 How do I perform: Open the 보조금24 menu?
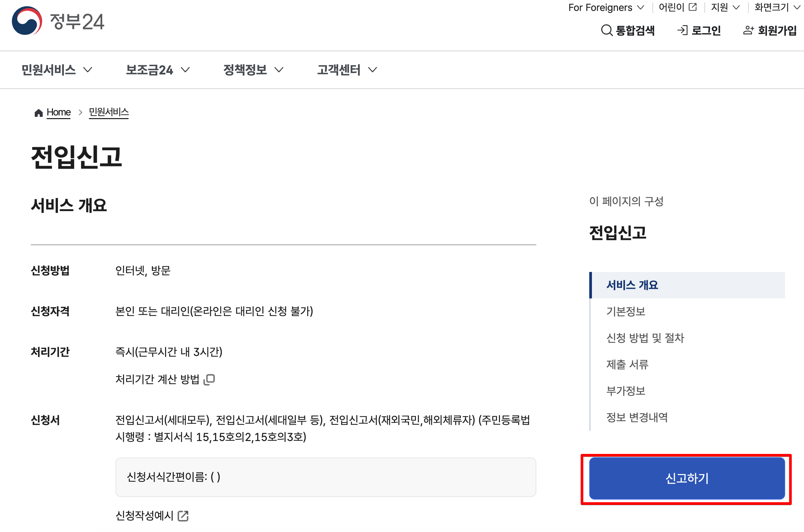tap(157, 70)
